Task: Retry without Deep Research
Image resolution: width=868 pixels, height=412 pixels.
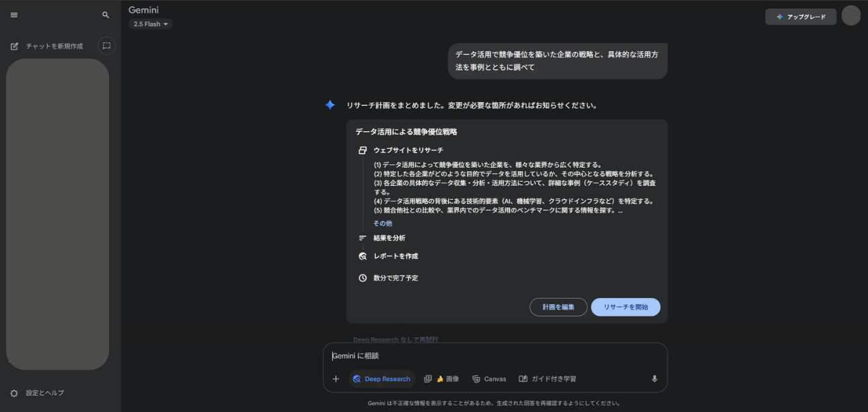Action: coord(396,340)
